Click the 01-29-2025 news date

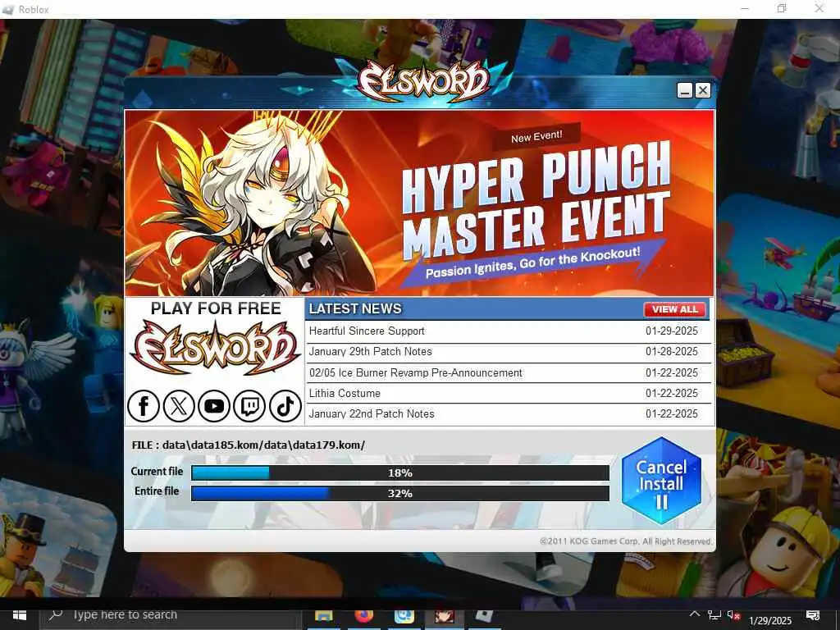pyautogui.click(x=671, y=331)
